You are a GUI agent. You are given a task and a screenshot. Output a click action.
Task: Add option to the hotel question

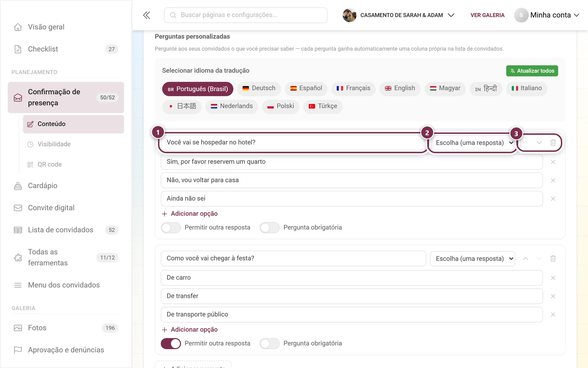click(190, 213)
